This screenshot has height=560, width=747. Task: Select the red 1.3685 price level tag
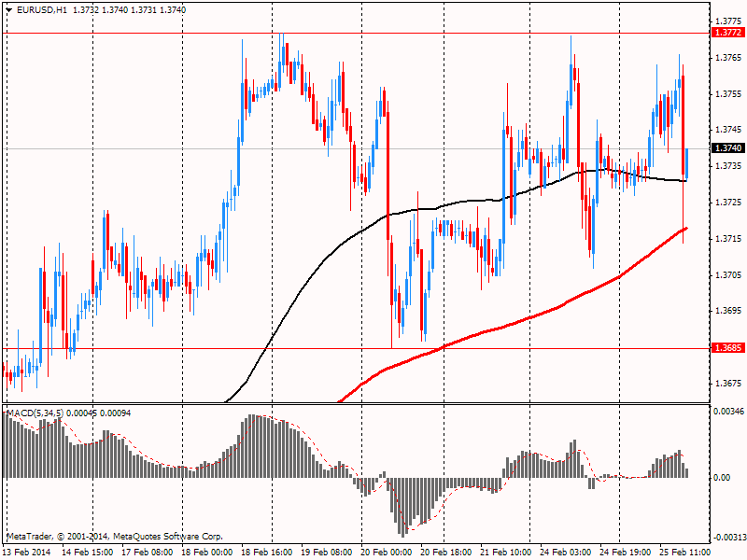click(x=727, y=348)
